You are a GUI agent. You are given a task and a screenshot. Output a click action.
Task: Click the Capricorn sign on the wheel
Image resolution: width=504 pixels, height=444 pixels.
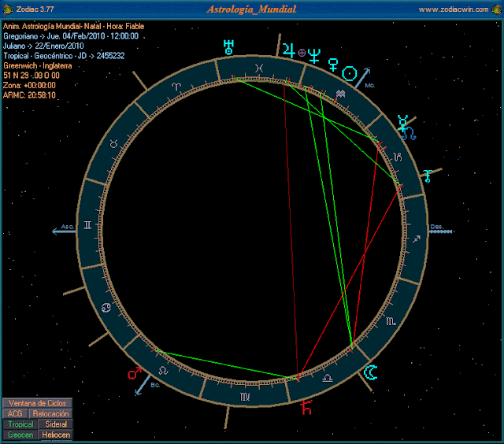coord(398,157)
